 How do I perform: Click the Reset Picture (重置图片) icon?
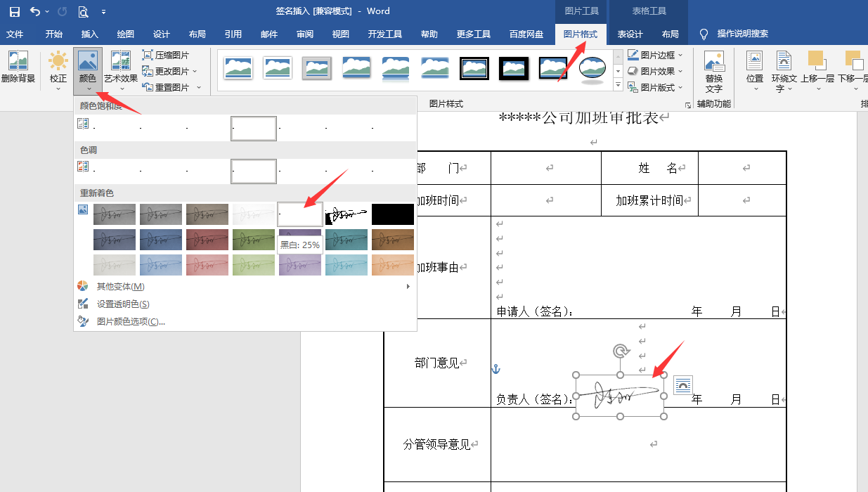point(148,87)
